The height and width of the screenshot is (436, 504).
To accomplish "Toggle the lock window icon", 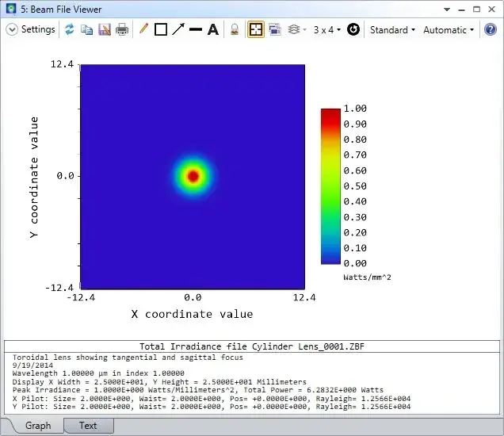I will (235, 29).
